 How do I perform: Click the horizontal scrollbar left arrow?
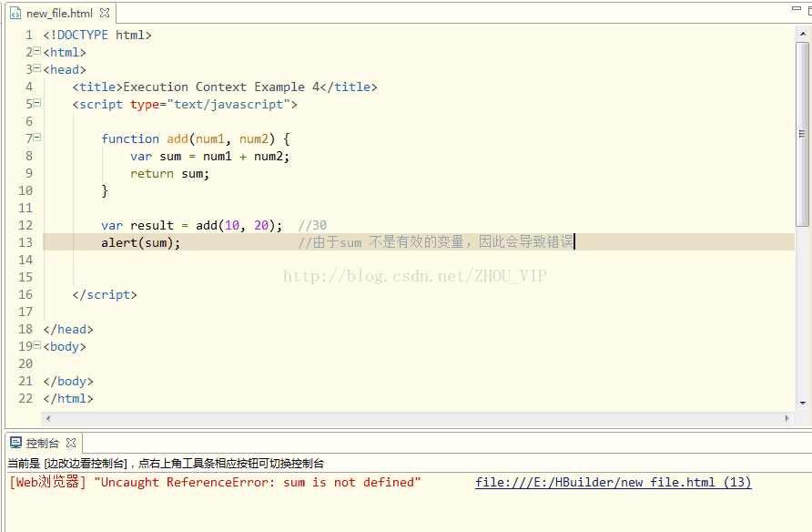48,418
